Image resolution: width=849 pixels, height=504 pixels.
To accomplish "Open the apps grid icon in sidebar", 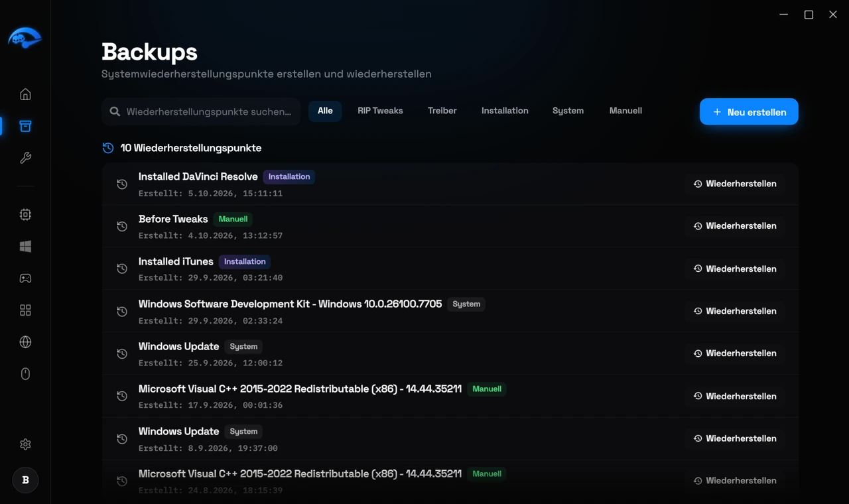I will [x=25, y=310].
